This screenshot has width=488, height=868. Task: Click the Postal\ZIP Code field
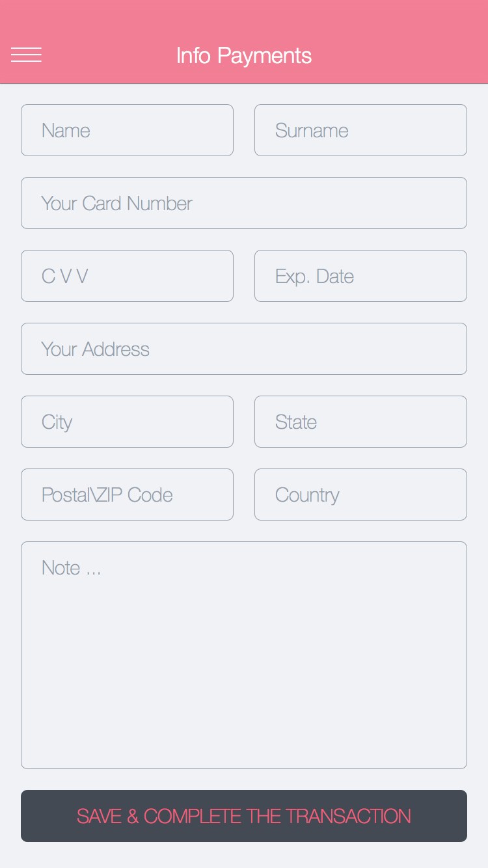tap(127, 495)
